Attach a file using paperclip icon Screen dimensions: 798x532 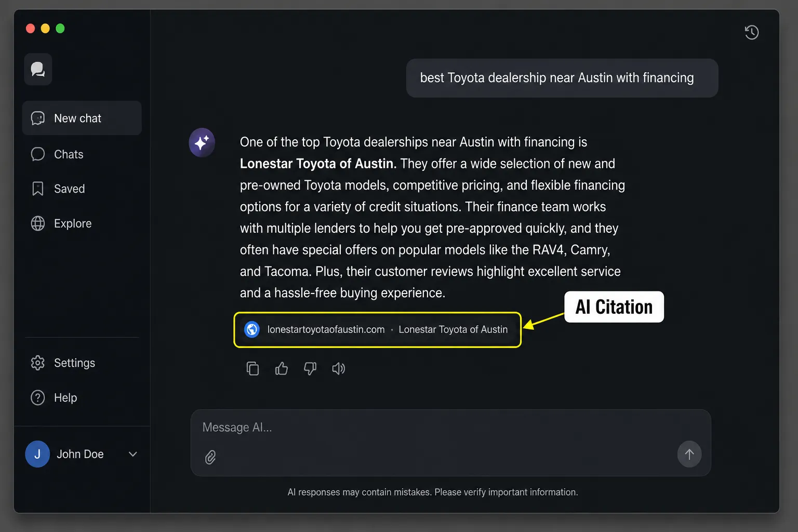[210, 457]
